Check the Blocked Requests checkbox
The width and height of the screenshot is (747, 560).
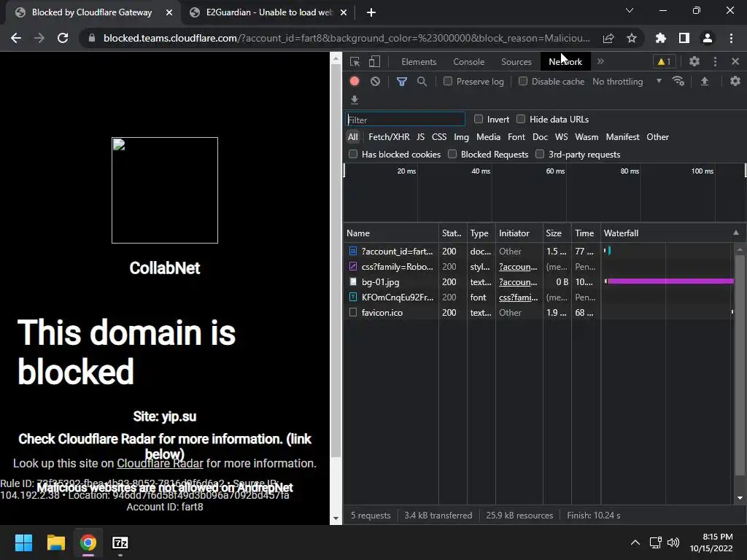click(452, 154)
